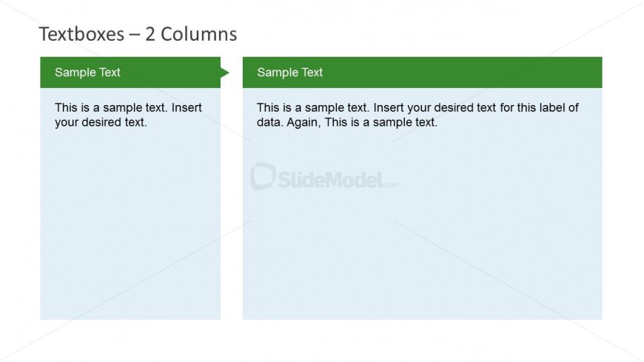The width and height of the screenshot is (644, 362).
Task: Click empty right end of wide green header
Action: tap(518, 73)
